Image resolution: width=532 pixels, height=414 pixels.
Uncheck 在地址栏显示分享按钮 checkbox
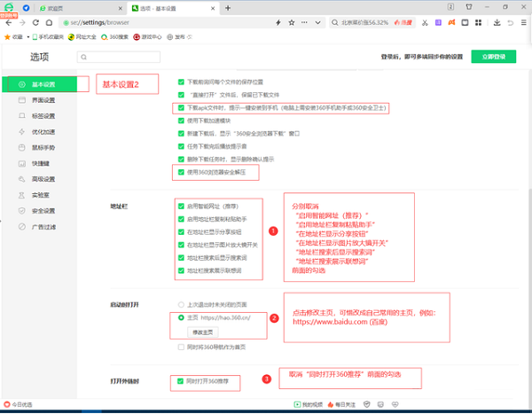181,232
